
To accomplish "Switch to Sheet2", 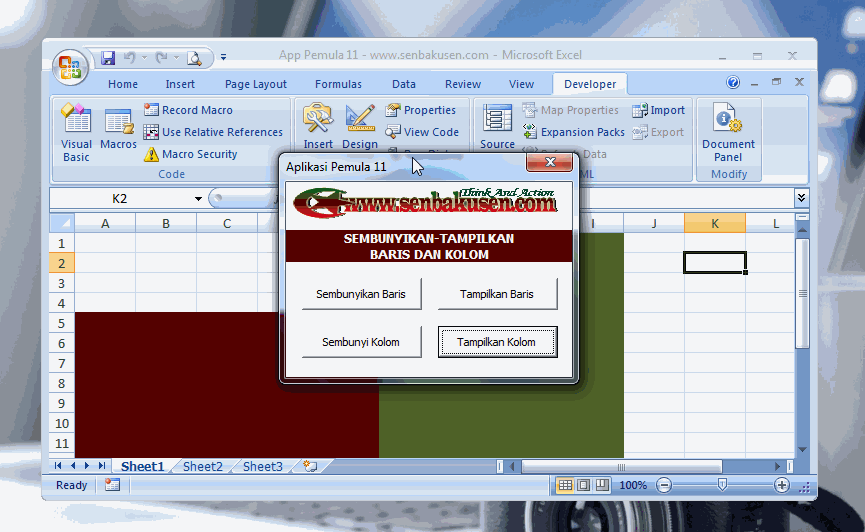I will (202, 466).
